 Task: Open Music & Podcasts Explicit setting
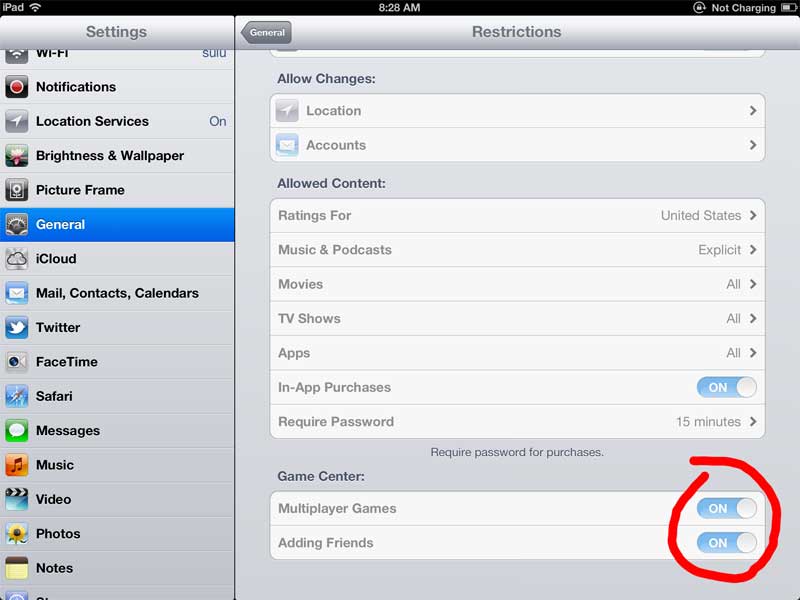[517, 250]
